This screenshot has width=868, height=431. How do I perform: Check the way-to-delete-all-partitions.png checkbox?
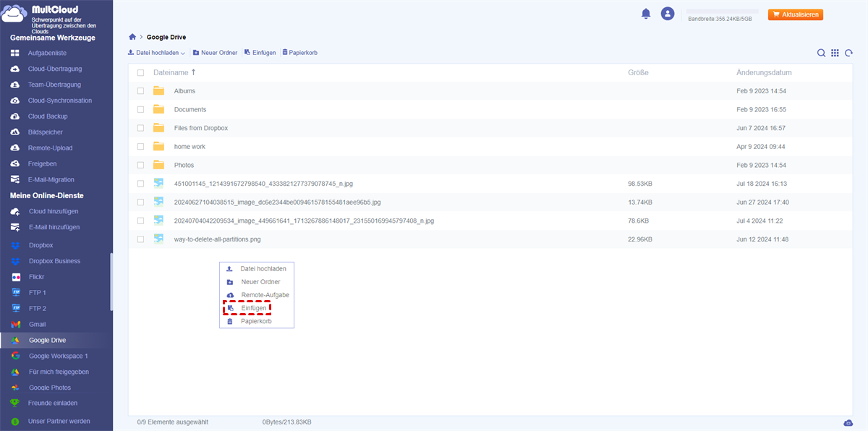[140, 239]
